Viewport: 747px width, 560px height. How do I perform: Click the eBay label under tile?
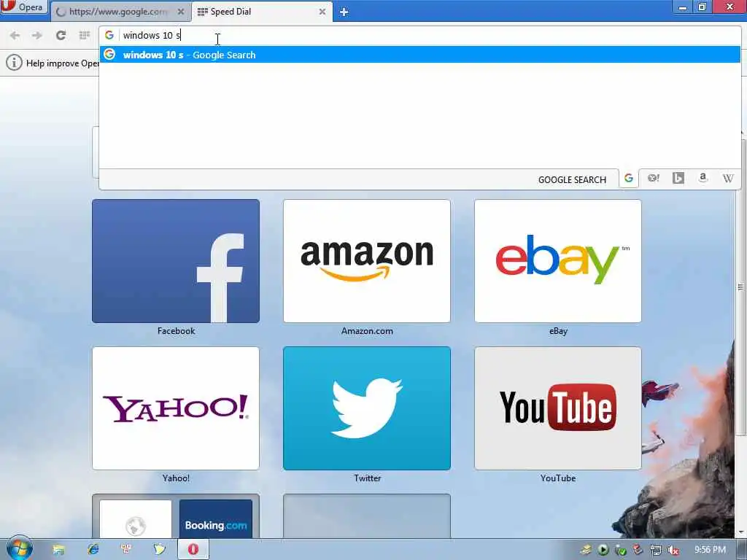point(558,331)
